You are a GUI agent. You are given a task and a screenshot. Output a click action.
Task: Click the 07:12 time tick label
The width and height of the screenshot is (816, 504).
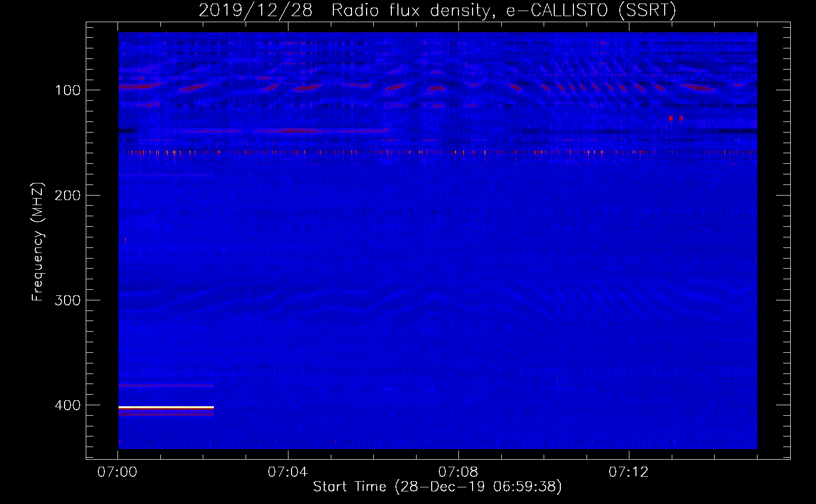coord(628,472)
